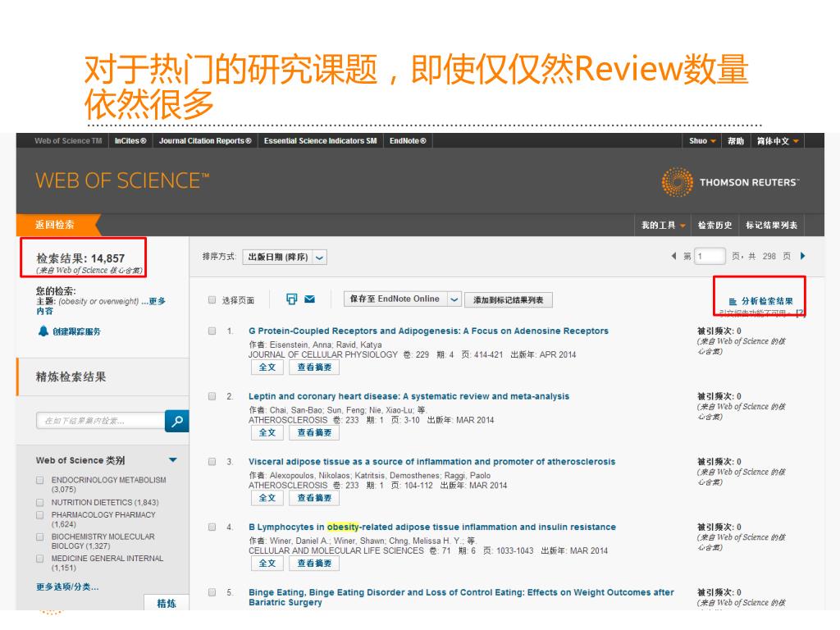Open the language dropdown 简体中文
The image size is (840, 630).
[x=778, y=141]
